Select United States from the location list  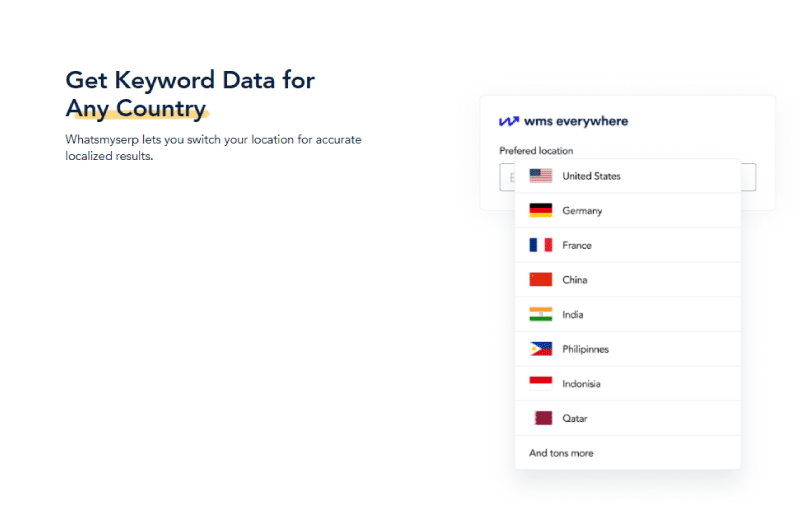[628, 176]
